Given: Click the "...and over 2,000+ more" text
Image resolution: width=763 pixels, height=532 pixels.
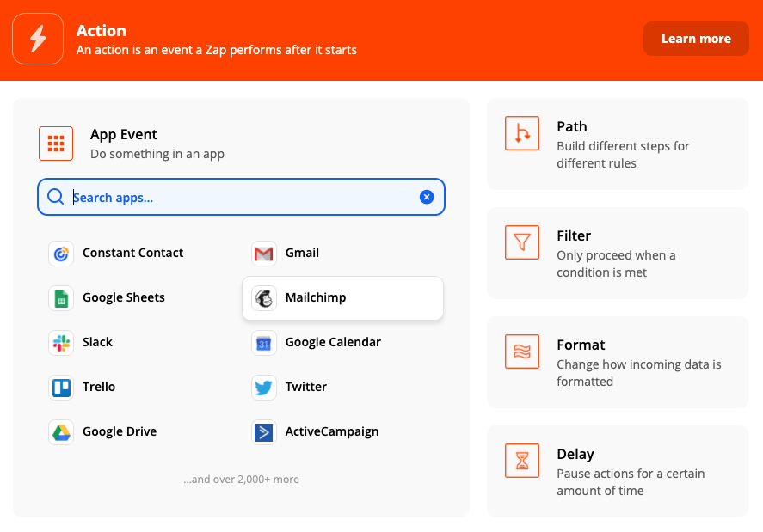Looking at the screenshot, I should 242,480.
